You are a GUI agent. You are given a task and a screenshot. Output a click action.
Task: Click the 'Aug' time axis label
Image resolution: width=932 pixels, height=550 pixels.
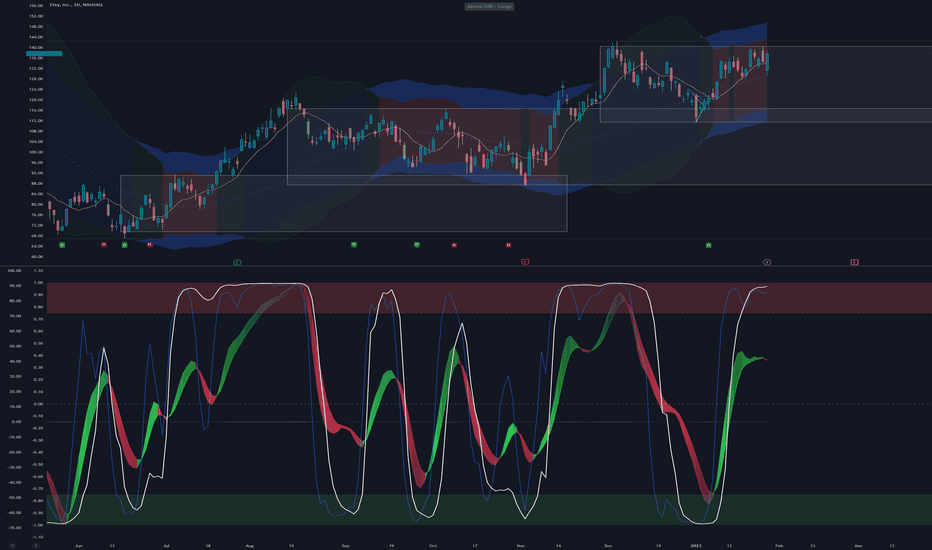[250, 545]
